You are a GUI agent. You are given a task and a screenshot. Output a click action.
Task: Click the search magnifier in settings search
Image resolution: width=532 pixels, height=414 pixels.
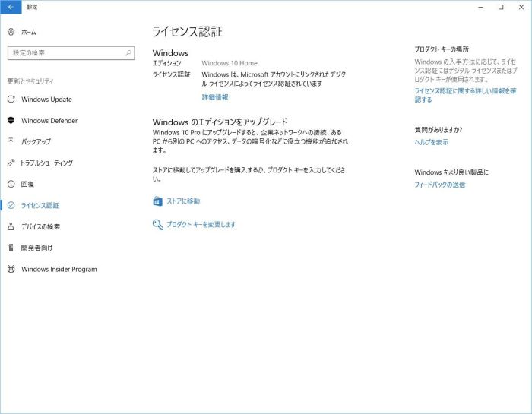click(x=128, y=53)
